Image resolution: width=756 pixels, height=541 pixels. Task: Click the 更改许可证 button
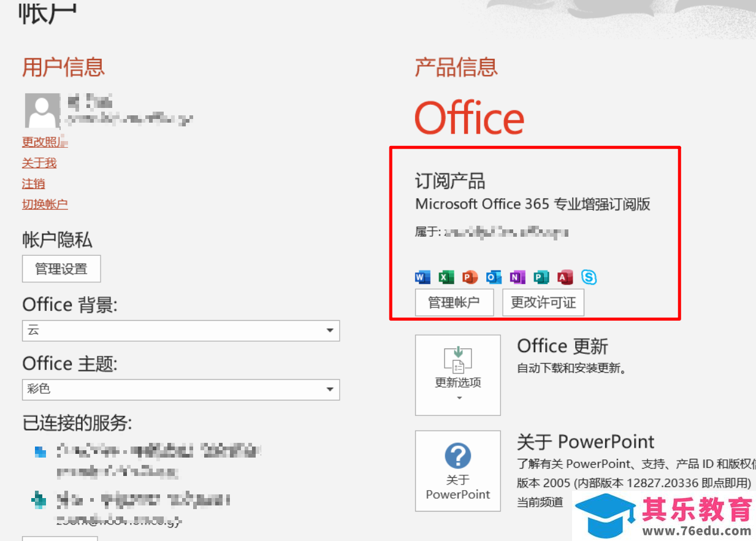[x=543, y=302]
